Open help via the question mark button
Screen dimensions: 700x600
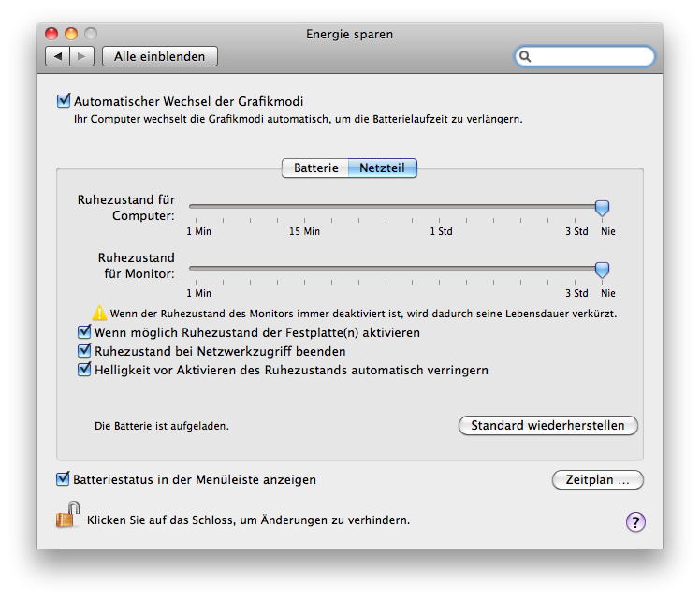click(x=635, y=521)
